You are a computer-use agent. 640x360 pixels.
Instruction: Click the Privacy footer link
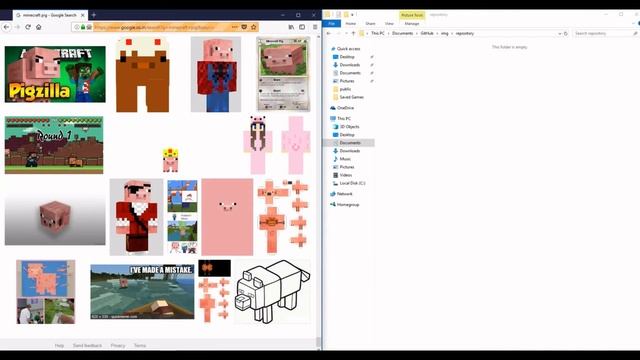118,345
